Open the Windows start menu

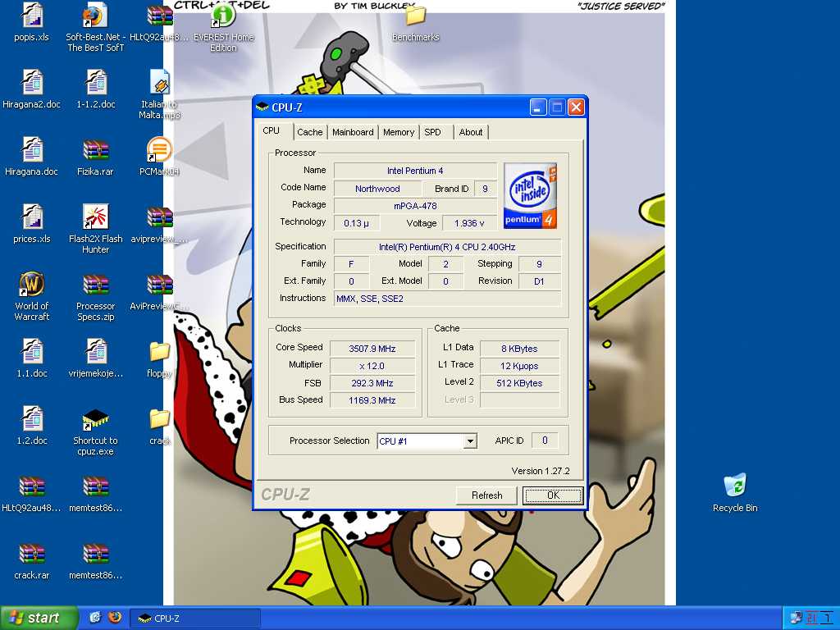coord(39,618)
